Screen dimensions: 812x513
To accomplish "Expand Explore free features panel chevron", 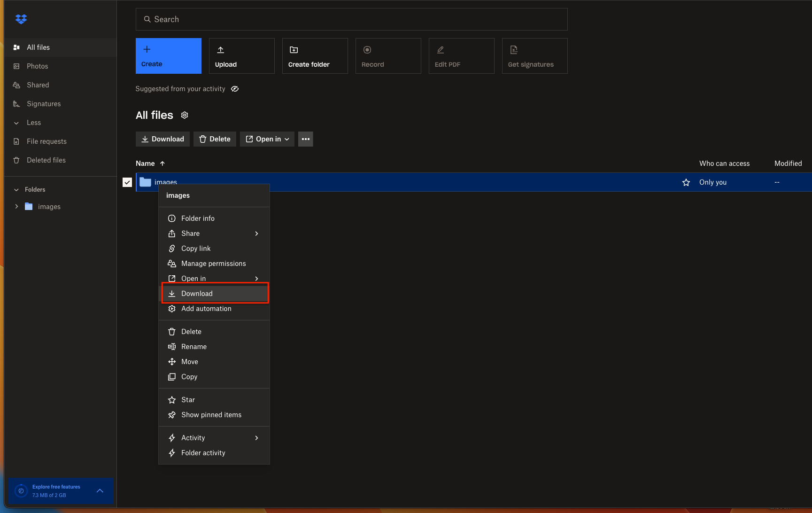I will [x=100, y=490].
